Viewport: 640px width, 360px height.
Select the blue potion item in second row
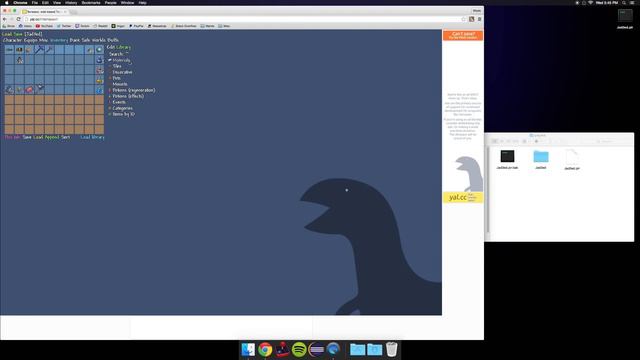(x=99, y=60)
